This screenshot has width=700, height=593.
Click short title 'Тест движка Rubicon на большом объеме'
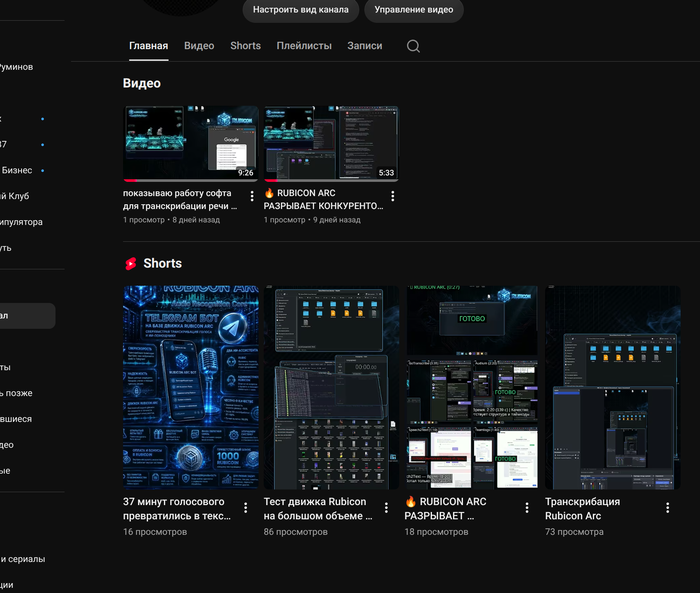(318, 509)
